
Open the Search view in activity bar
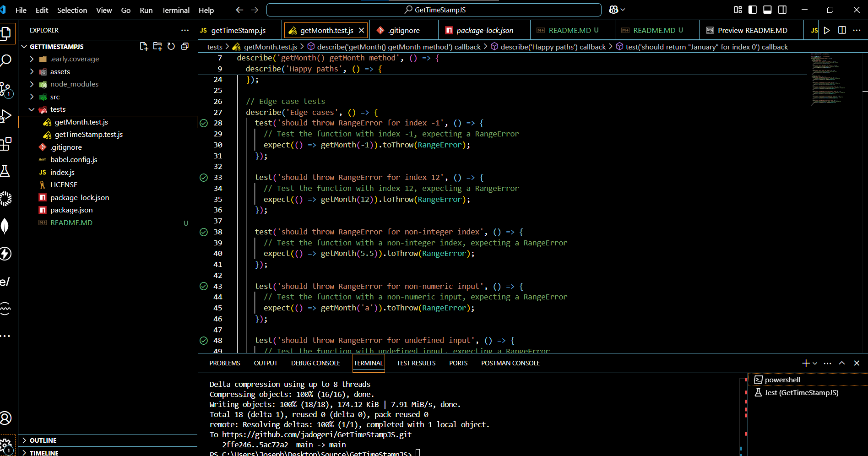[x=5, y=60]
